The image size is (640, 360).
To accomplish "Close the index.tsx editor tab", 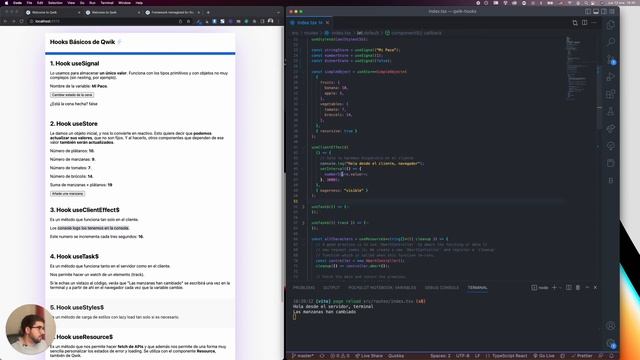I will click(x=327, y=22).
